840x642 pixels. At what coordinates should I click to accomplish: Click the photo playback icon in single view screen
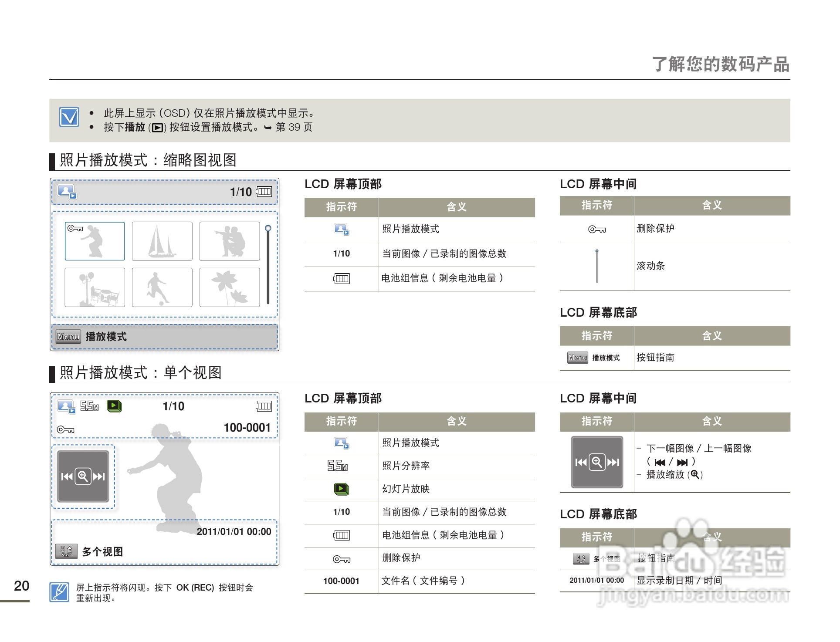67,407
